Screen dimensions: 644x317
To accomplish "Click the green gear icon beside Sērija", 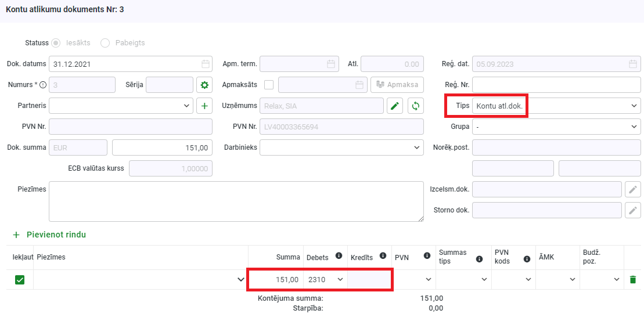I will tap(204, 85).
